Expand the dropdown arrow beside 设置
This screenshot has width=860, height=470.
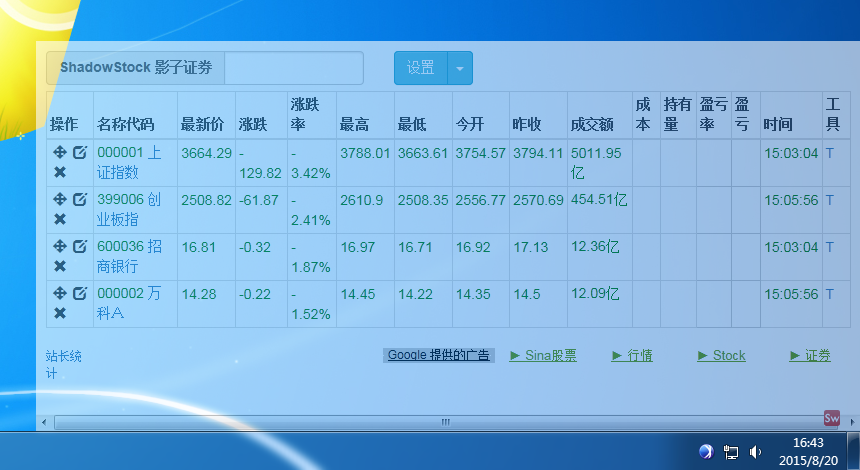[459, 68]
